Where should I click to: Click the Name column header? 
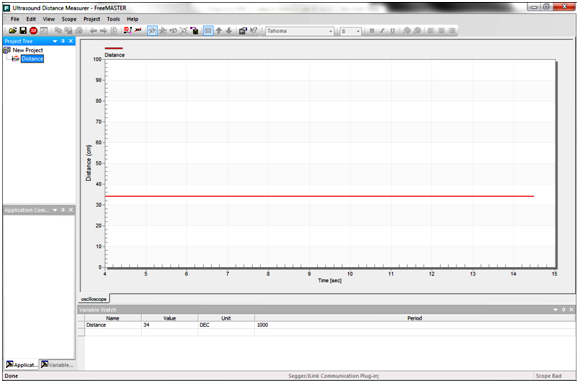(x=113, y=318)
